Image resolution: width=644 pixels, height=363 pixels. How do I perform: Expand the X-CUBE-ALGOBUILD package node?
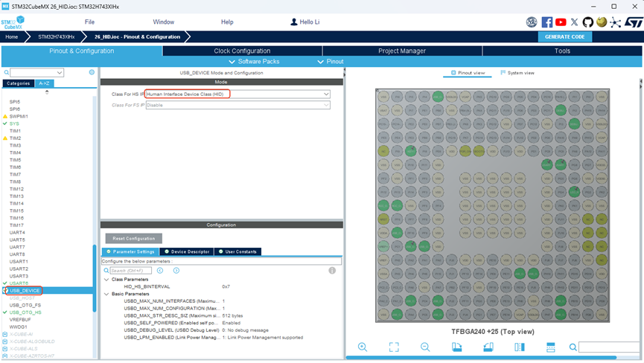5,341
